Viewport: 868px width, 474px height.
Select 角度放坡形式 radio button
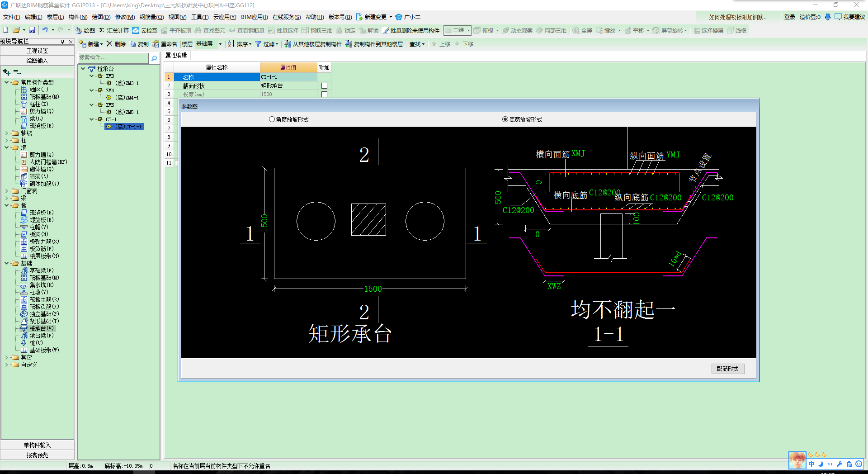(272, 119)
